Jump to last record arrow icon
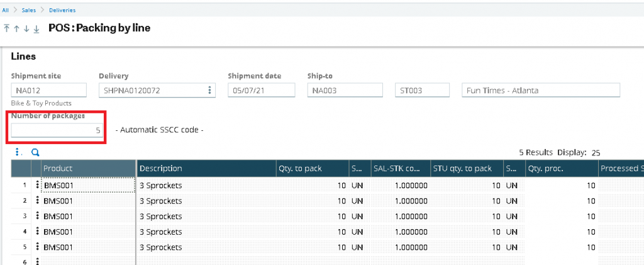This screenshot has height=265, width=644. [x=36, y=29]
